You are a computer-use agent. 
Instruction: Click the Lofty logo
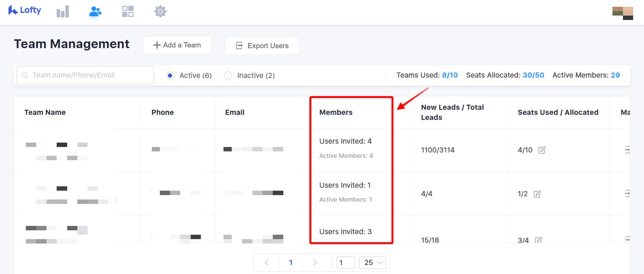click(x=25, y=10)
